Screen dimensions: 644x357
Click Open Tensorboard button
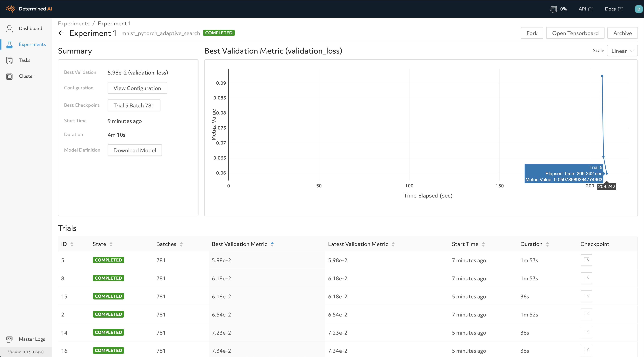point(575,33)
